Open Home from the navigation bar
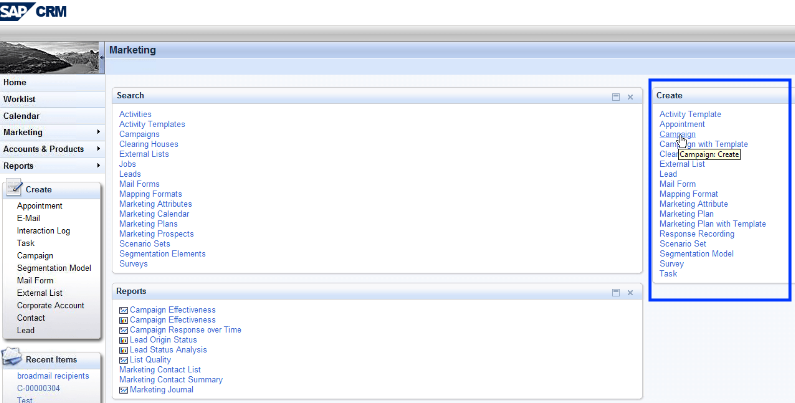 click(x=15, y=82)
